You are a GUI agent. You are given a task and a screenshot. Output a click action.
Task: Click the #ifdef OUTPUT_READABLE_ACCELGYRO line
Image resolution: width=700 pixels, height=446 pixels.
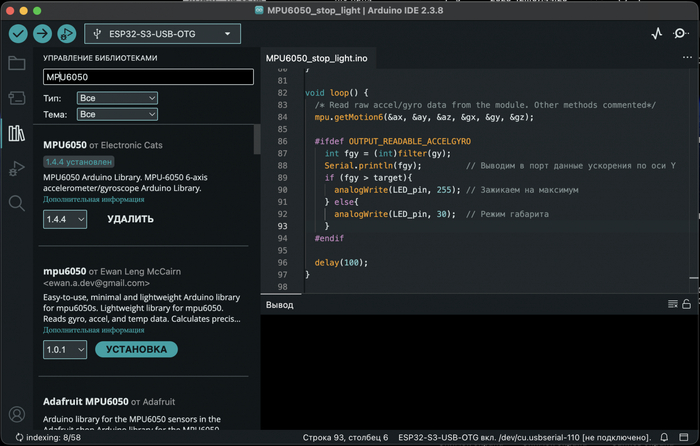click(392, 142)
